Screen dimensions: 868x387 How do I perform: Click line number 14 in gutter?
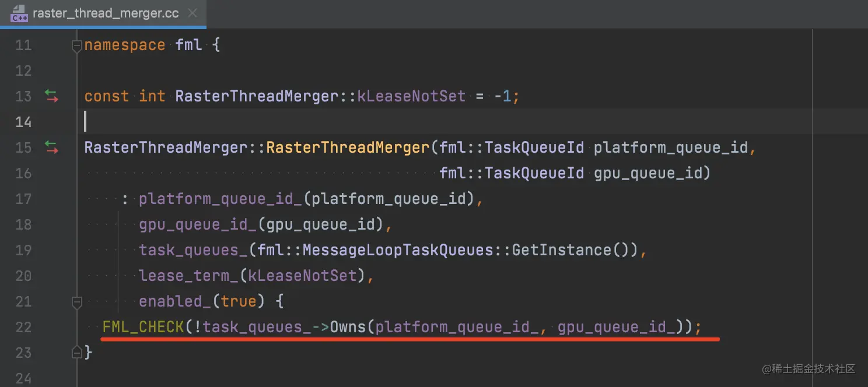[x=23, y=122]
